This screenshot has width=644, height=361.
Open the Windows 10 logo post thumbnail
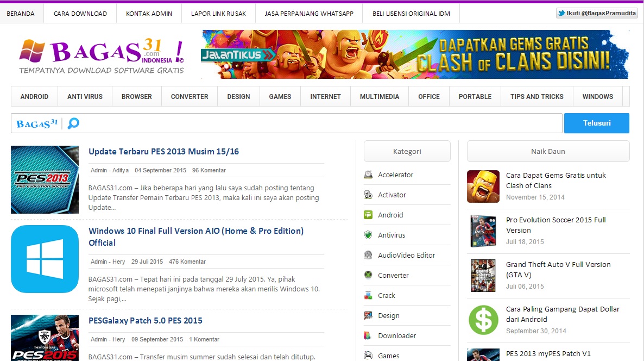tap(45, 259)
